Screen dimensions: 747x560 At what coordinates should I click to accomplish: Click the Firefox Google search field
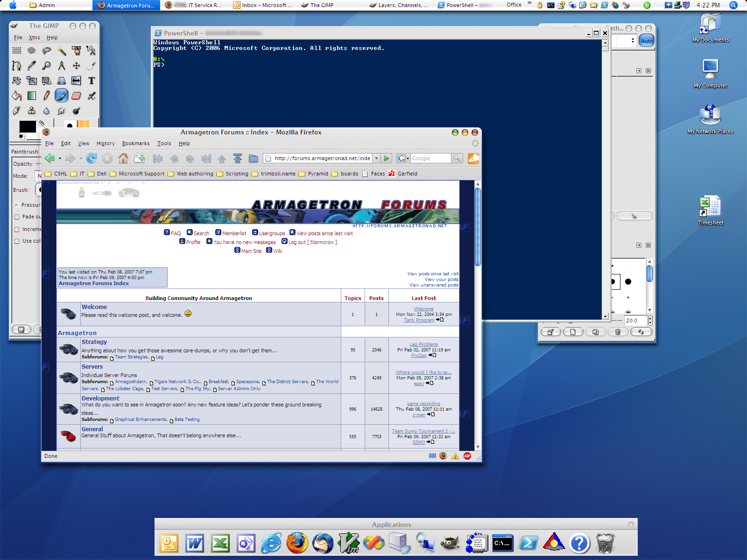click(430, 158)
